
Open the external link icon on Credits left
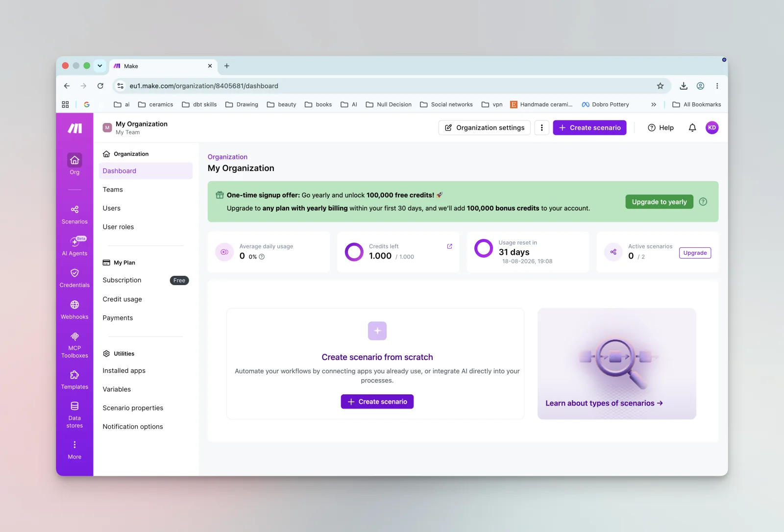pyautogui.click(x=449, y=246)
